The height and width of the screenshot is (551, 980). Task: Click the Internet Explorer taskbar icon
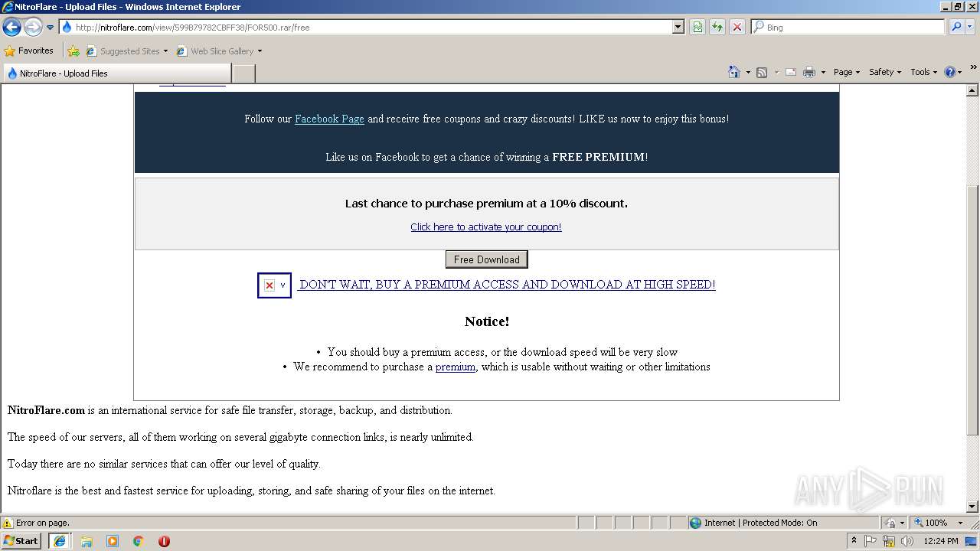60,541
